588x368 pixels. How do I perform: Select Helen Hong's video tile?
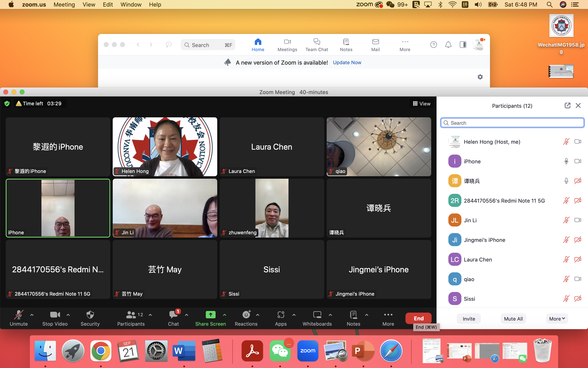coord(165,147)
